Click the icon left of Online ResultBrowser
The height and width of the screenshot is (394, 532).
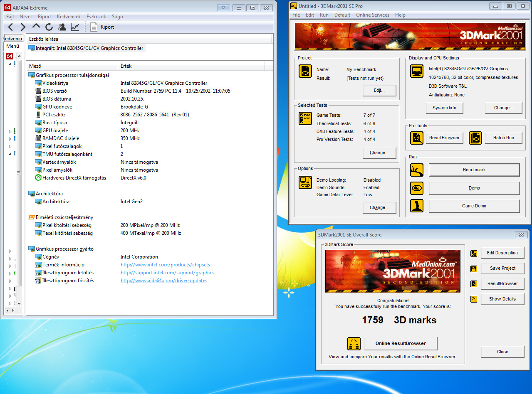point(354,344)
